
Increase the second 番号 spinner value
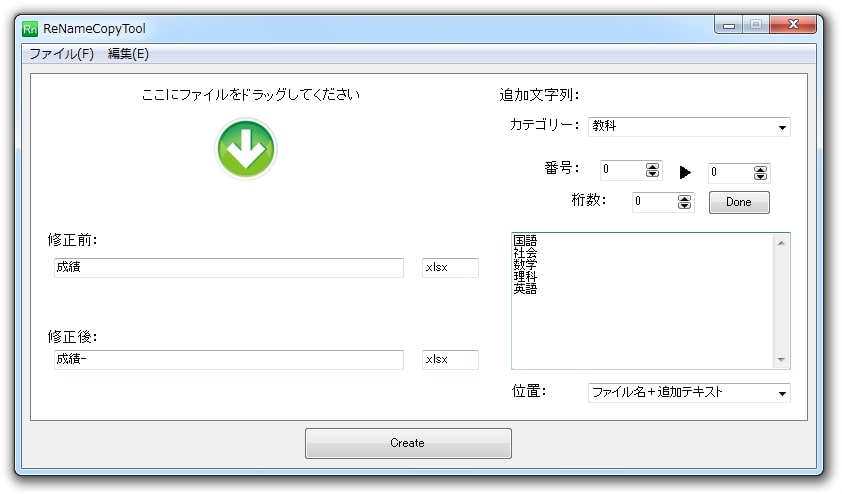click(x=761, y=168)
